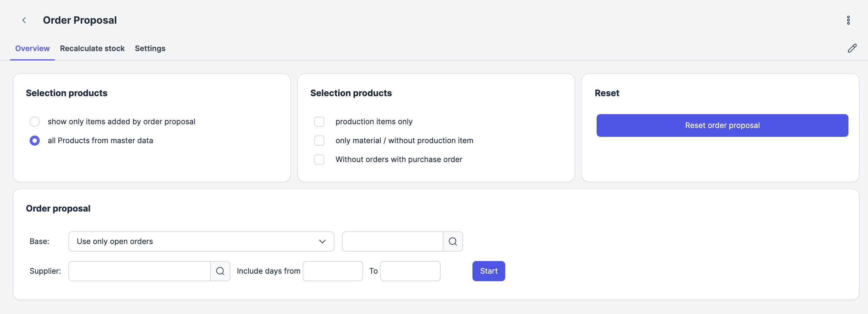Viewport: 868px width, 314px height.
Task: Select 'all Products from master data' radio
Action: coord(35,141)
